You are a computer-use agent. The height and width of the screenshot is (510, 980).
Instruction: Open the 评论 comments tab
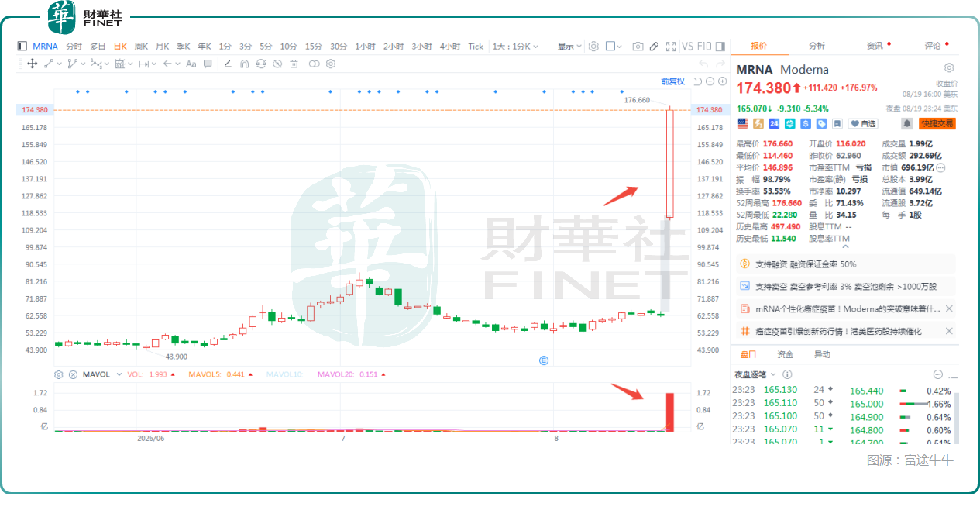[x=933, y=46]
